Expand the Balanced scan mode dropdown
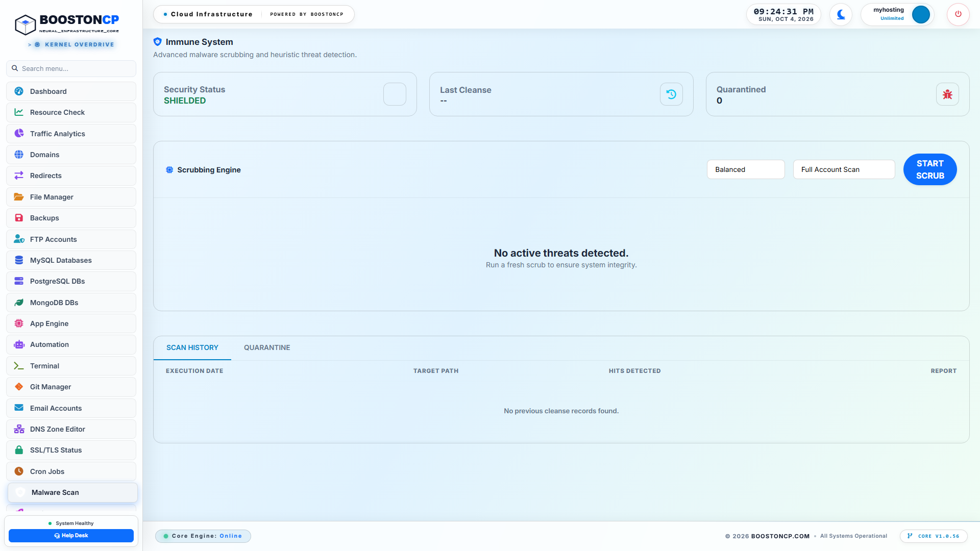This screenshot has height=551, width=980. [746, 169]
